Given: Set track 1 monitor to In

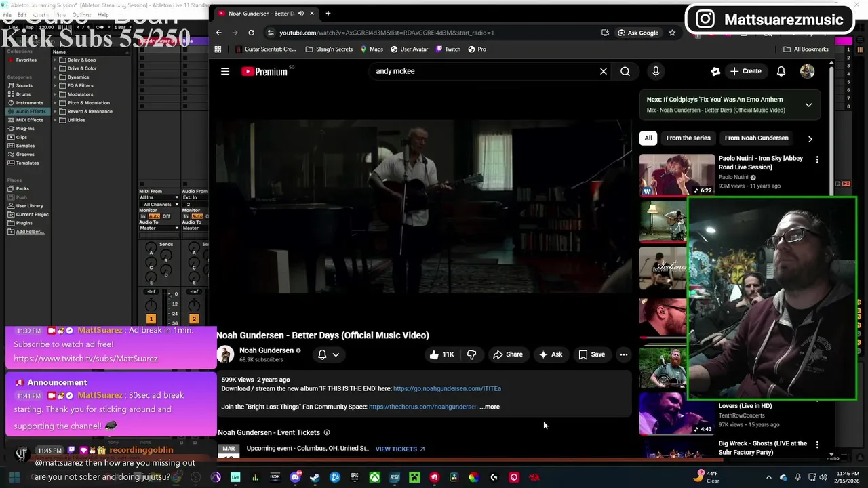Looking at the screenshot, I should 143,216.
